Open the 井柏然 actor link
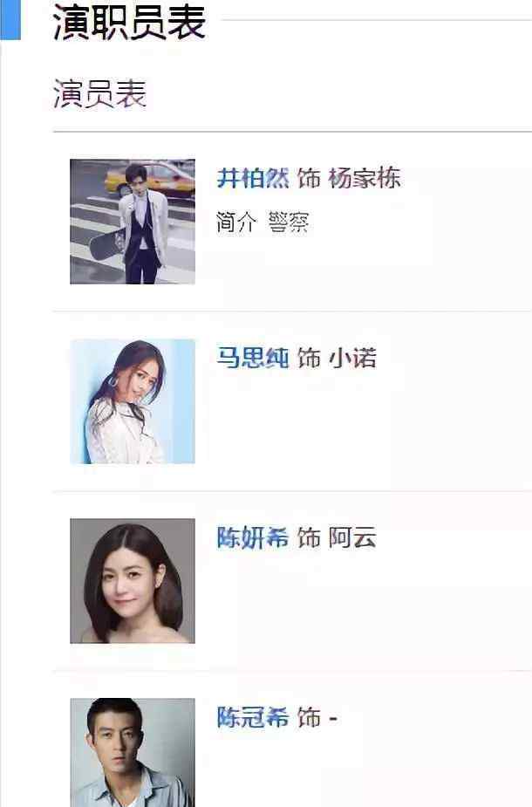Viewport: 532px width, 807px height. pos(253,179)
